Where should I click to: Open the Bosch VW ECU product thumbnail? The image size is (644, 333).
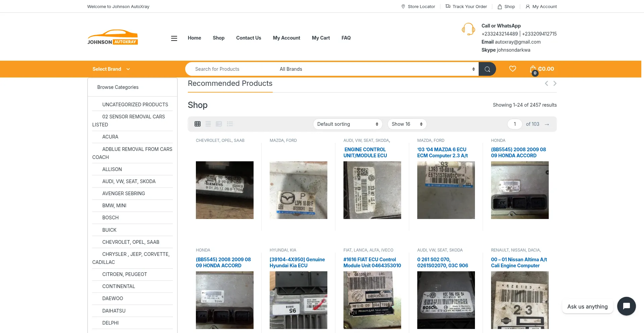point(372,190)
